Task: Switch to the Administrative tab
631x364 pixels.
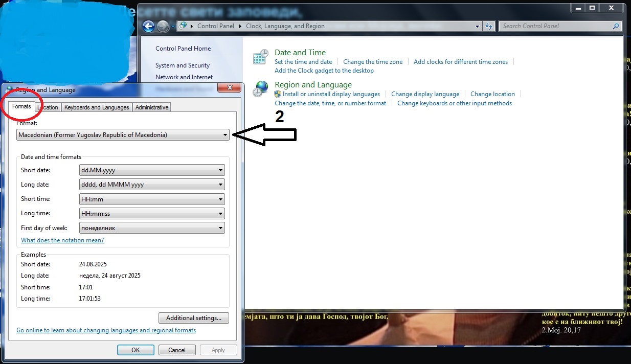Action: click(x=152, y=107)
